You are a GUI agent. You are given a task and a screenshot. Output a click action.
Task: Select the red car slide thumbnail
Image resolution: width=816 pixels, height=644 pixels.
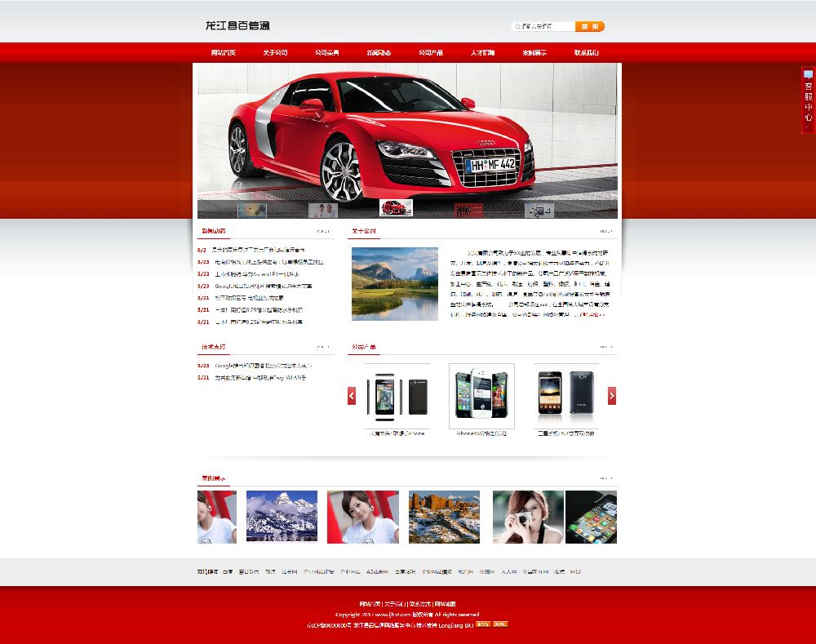396,207
